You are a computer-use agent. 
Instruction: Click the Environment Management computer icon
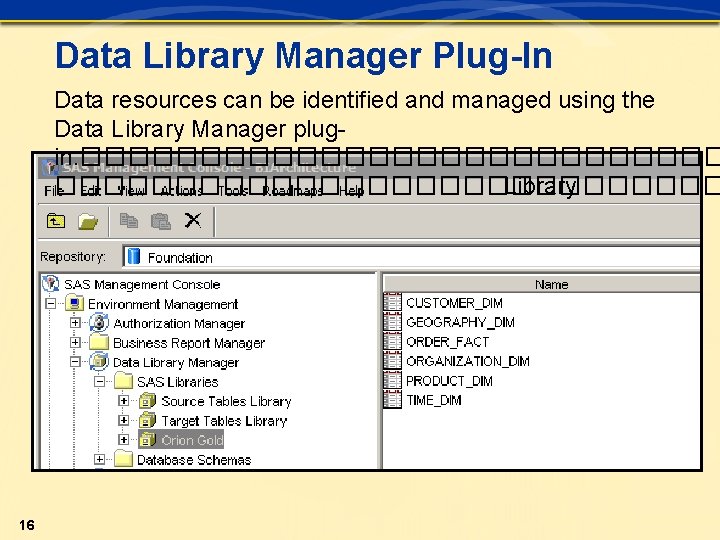(74, 304)
